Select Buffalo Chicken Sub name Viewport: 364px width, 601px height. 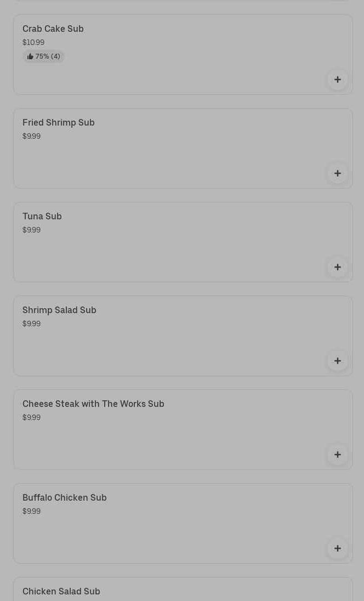(x=65, y=497)
